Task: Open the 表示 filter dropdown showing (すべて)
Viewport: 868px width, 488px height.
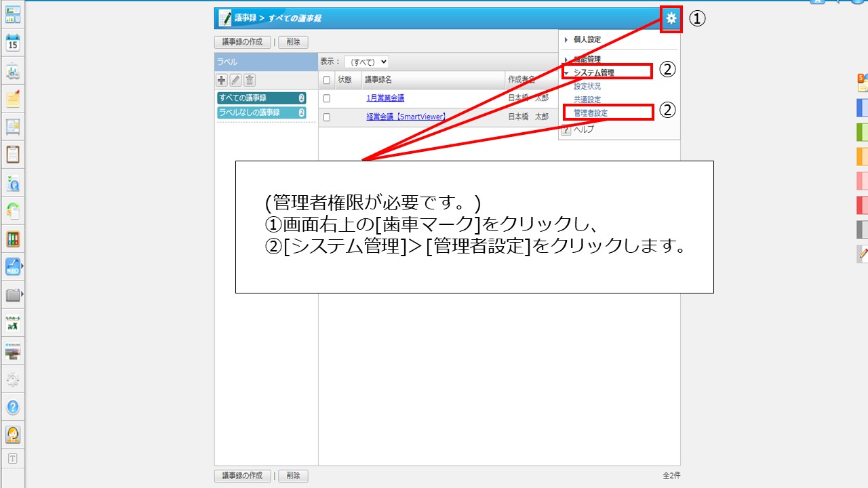Action: pos(366,62)
